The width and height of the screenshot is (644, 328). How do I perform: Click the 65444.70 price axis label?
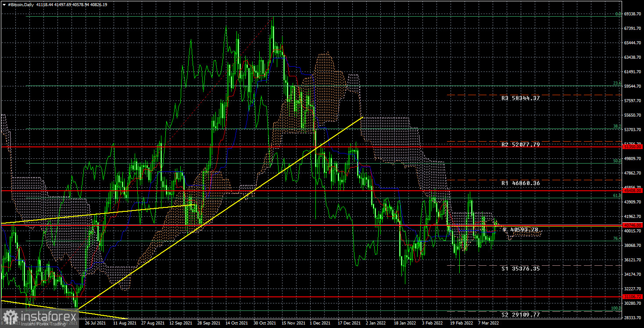[633, 43]
